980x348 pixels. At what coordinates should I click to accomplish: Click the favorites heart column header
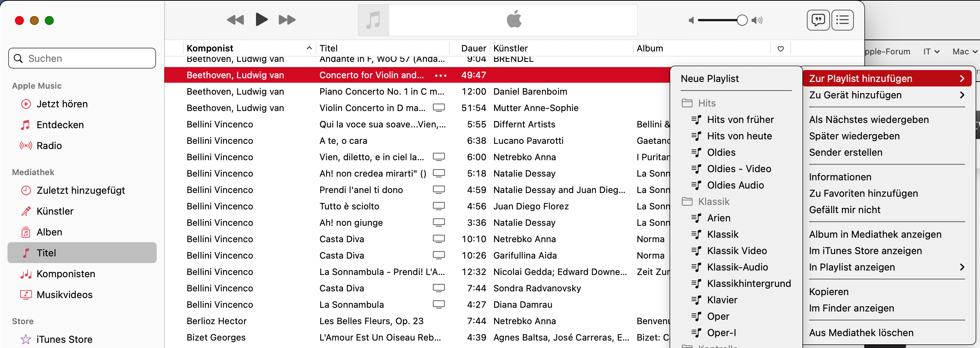pos(780,49)
